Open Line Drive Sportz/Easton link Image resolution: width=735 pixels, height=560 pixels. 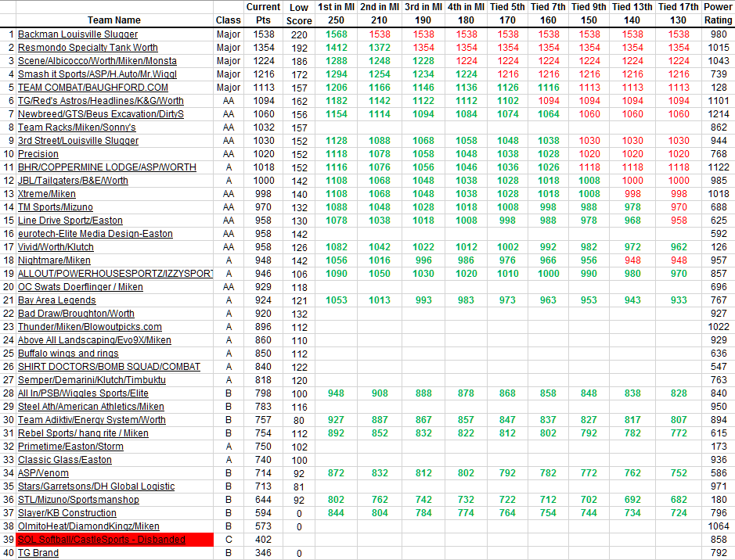tap(70, 221)
